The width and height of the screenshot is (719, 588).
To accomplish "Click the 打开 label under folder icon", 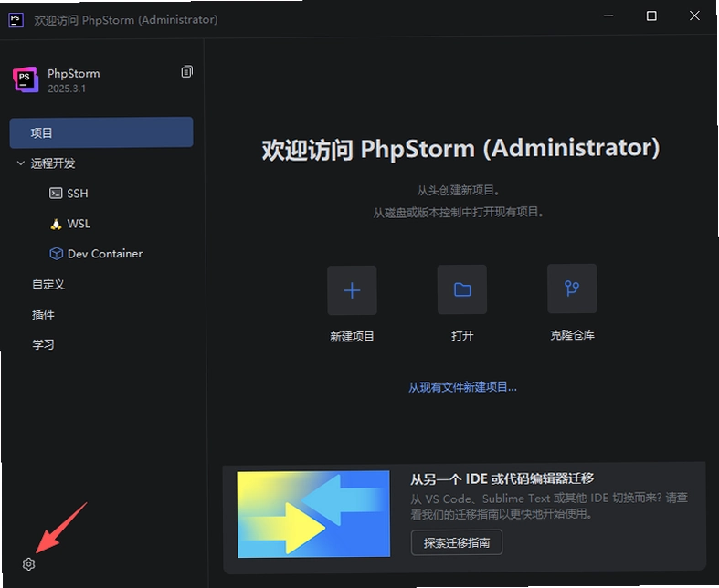I will coord(461,335).
